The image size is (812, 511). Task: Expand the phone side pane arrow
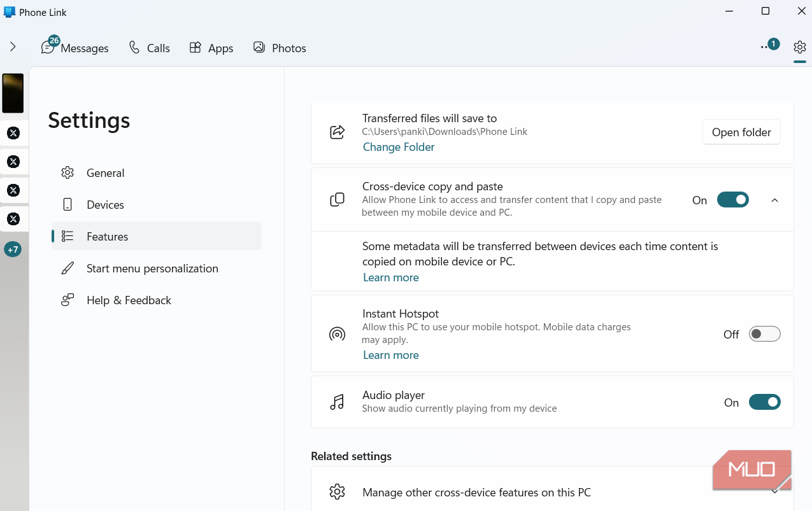click(x=13, y=47)
